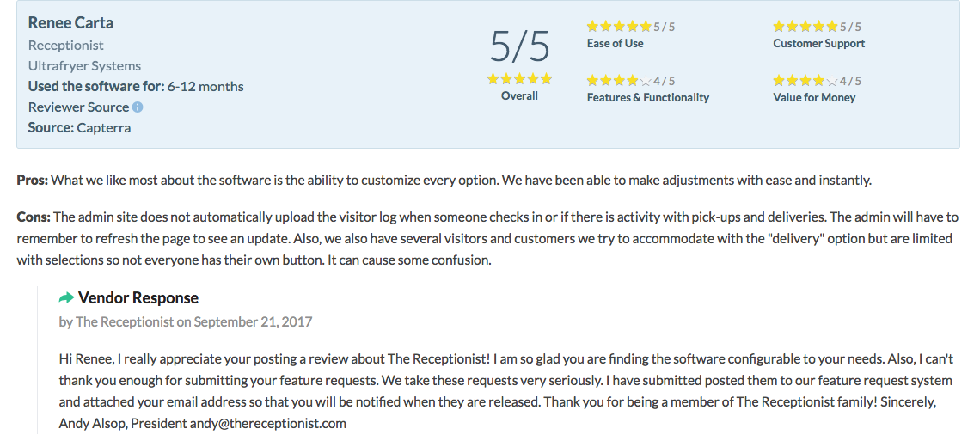Click the Receptionist job title text
Screen dimensions: 980x447
click(65, 45)
